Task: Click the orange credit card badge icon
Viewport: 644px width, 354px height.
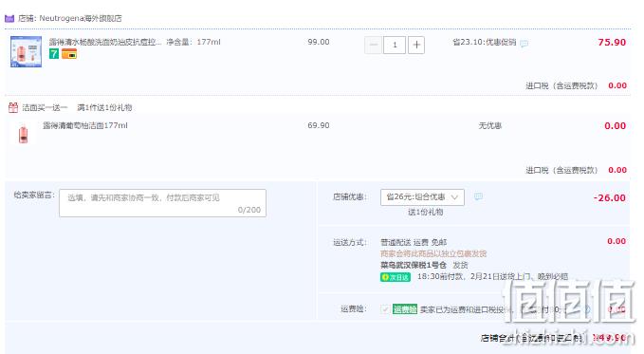Action: click(69, 54)
